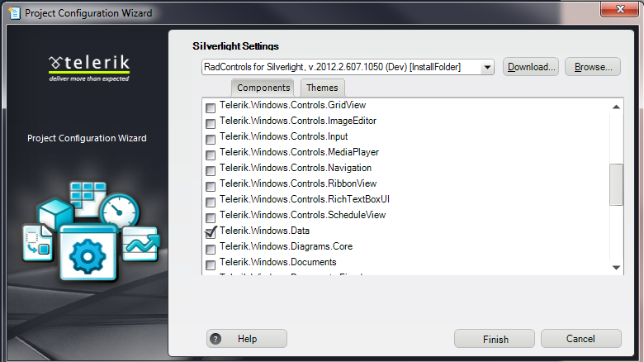This screenshot has width=644, height=362.
Task: Uncheck the Telerik.Windows.Data checkbox
Action: pyautogui.click(x=211, y=233)
